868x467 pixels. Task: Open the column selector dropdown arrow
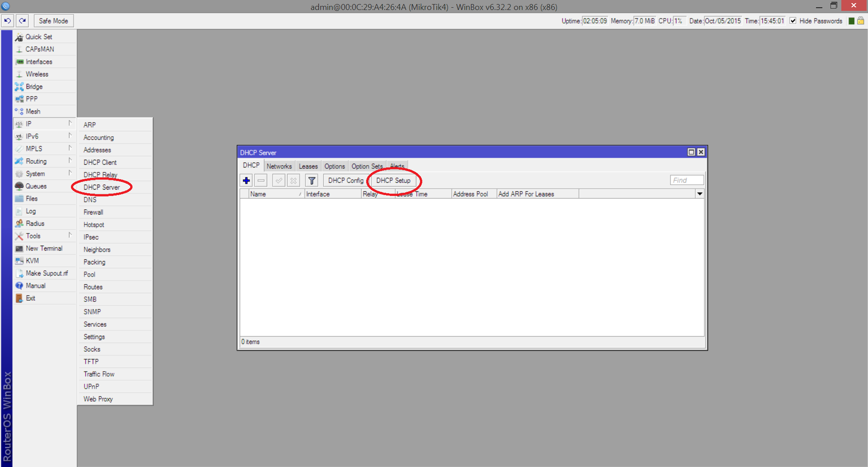coord(699,194)
